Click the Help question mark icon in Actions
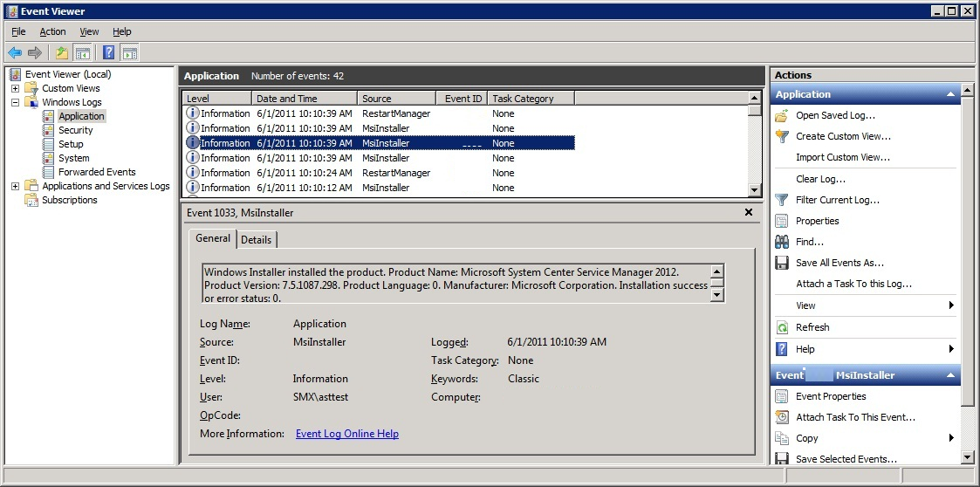 point(782,349)
